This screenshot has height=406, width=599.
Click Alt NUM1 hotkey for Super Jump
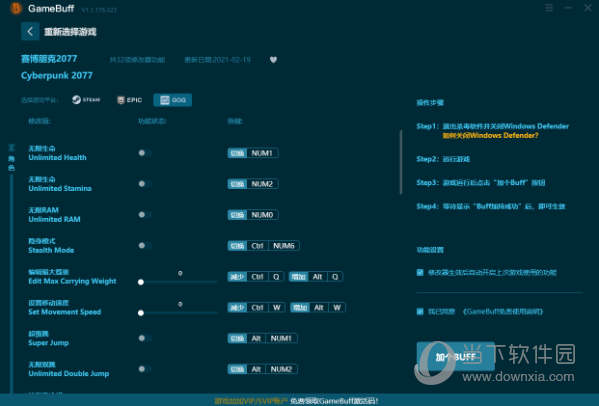[262, 338]
